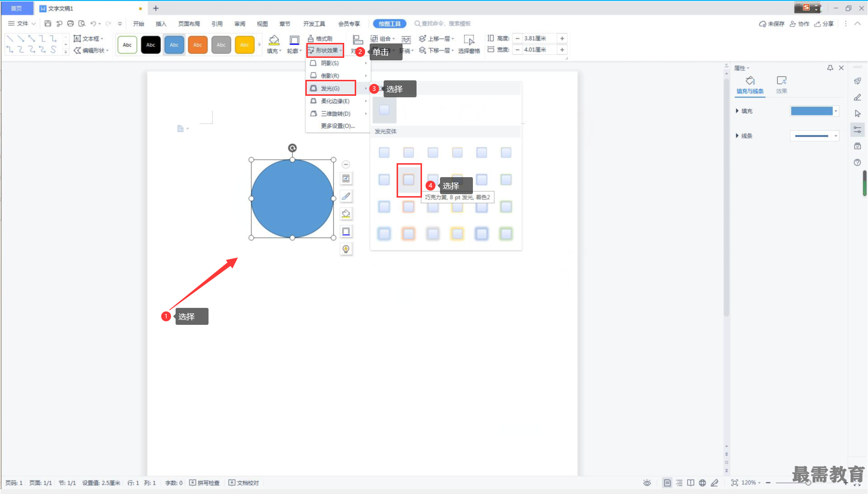Click the properties sliders icon in right sidebar
This screenshot has height=494, width=868.
coord(858,130)
